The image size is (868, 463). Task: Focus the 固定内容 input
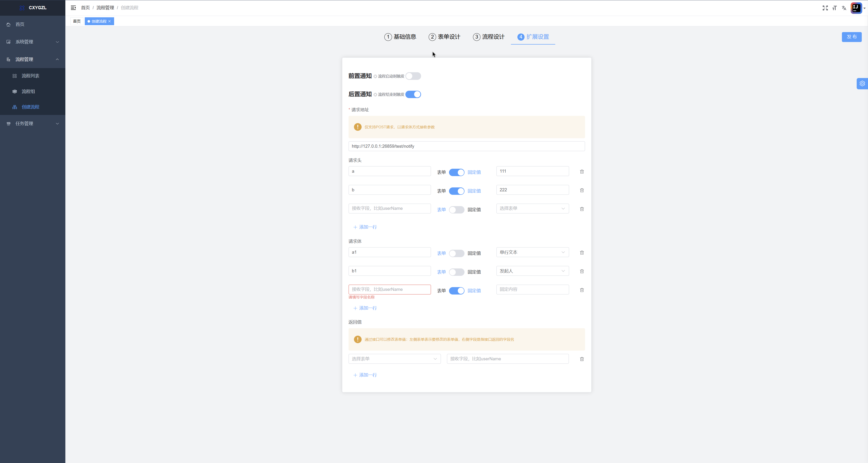pos(532,289)
